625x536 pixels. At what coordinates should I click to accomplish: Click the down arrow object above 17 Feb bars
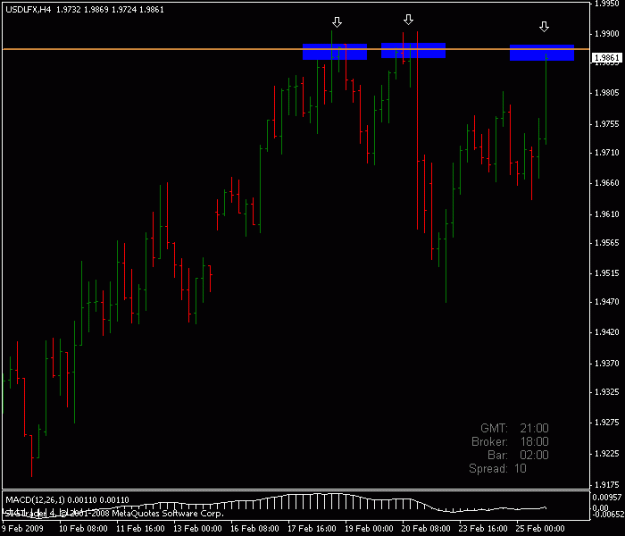point(337,22)
